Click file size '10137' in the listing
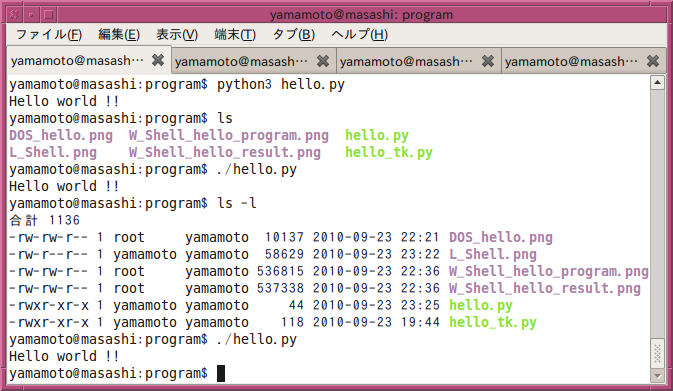 (284, 237)
